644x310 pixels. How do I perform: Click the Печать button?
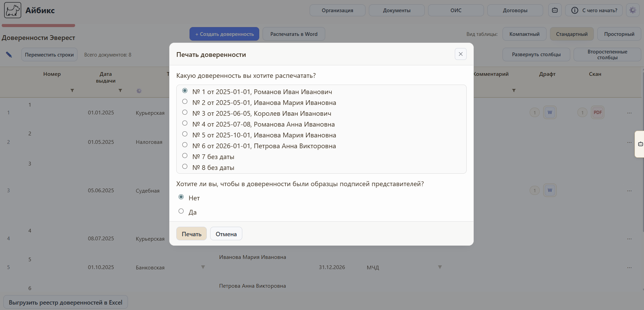pos(192,234)
